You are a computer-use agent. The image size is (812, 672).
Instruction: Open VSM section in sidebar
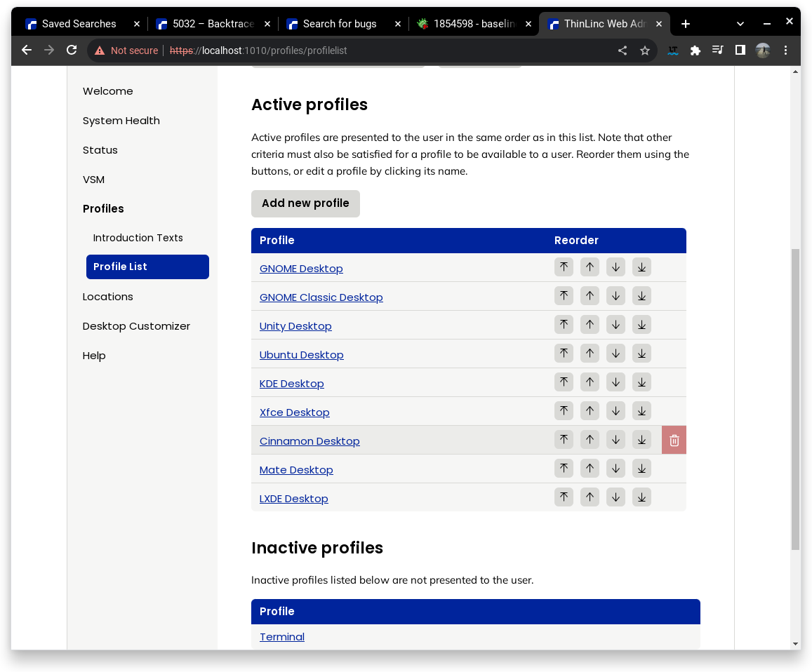coord(93,180)
